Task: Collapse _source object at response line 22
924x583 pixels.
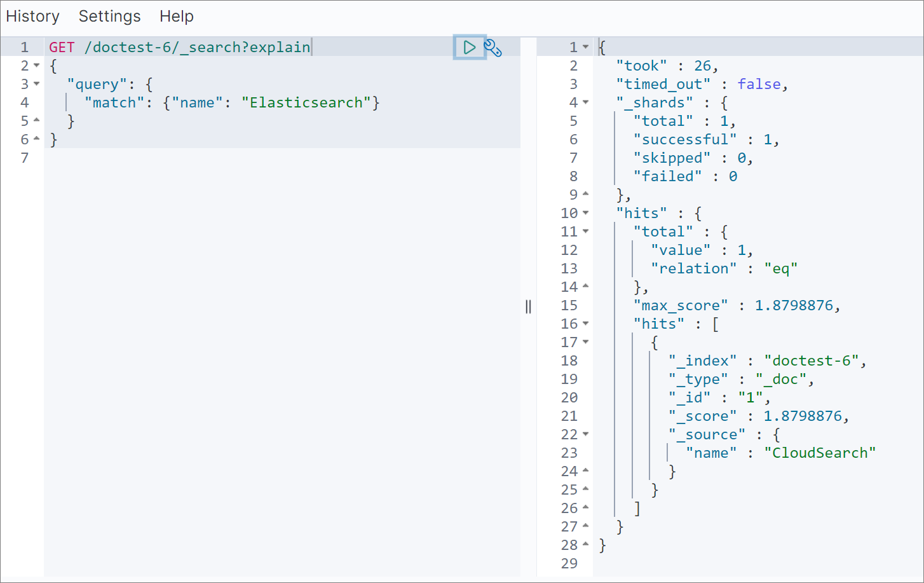Action: [586, 434]
